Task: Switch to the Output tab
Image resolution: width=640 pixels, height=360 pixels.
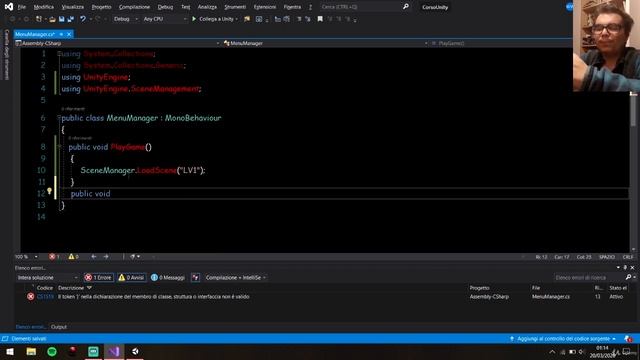Action: point(59,327)
